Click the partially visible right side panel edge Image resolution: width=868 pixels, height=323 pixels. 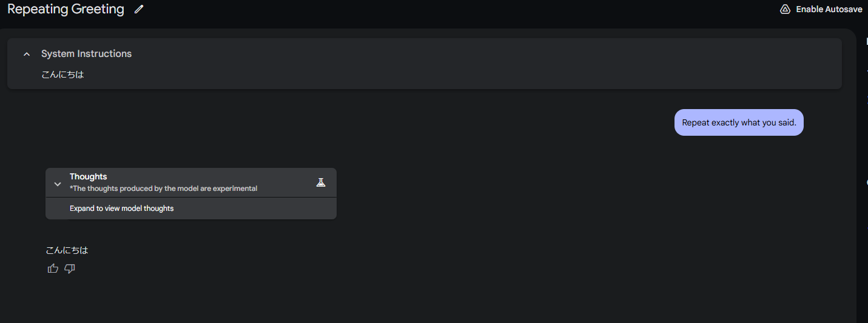[864, 182]
